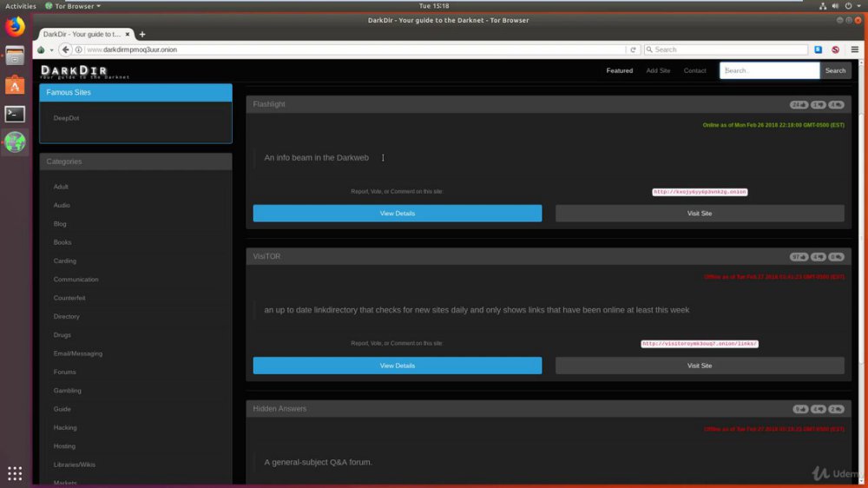Image resolution: width=868 pixels, height=488 pixels.
Task: Open the new tab plus button
Action: coord(142,35)
